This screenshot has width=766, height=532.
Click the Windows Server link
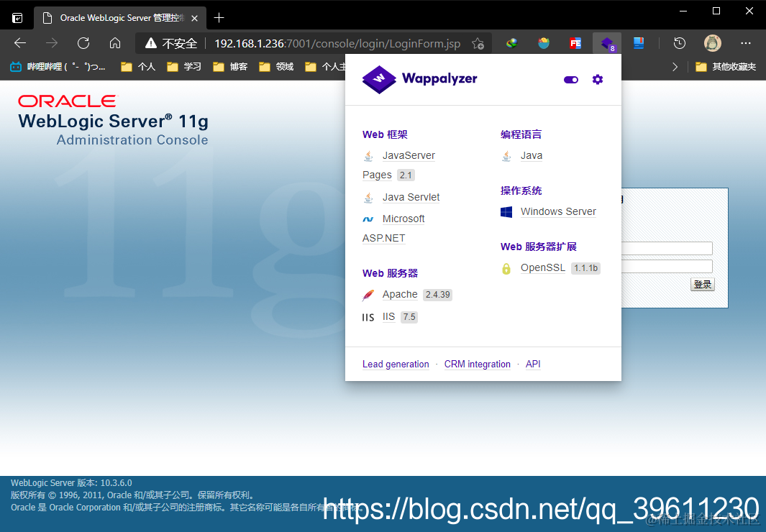click(x=558, y=211)
